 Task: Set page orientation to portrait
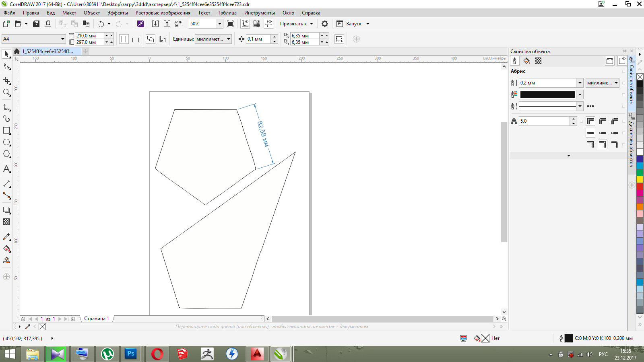[x=124, y=39]
